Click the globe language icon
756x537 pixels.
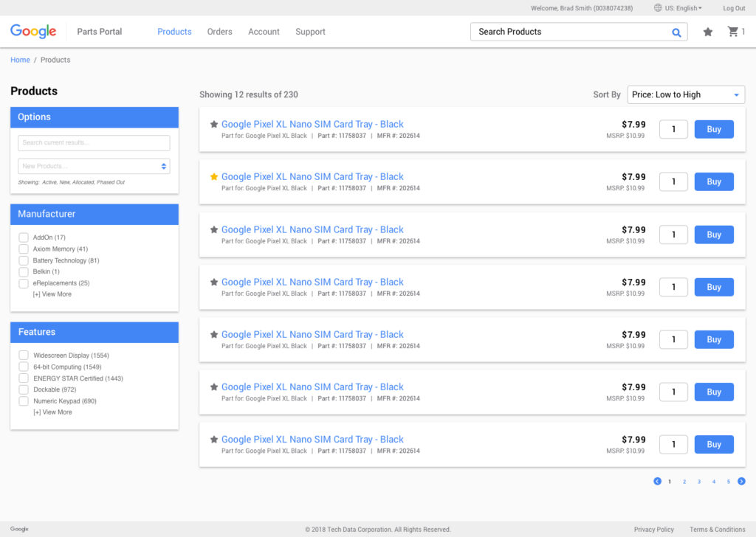point(658,7)
